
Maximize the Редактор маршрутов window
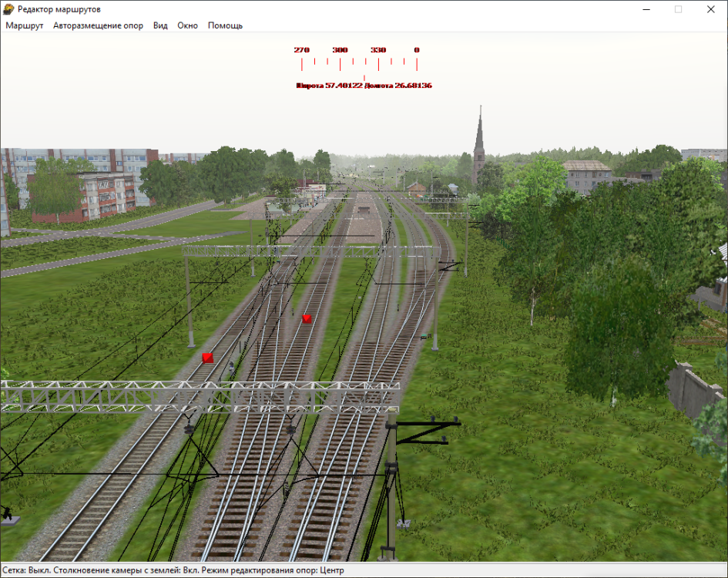678,9
